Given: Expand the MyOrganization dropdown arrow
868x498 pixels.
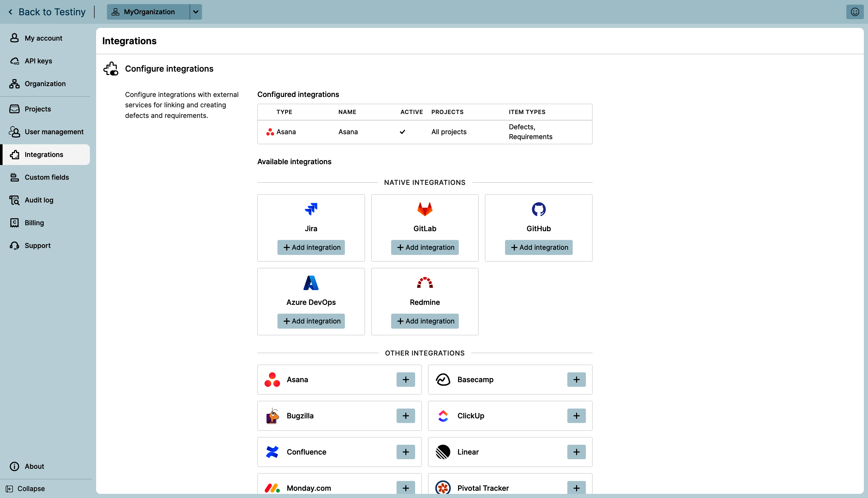Looking at the screenshot, I should [196, 12].
